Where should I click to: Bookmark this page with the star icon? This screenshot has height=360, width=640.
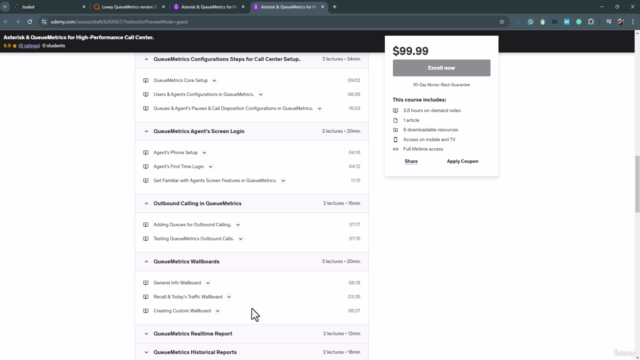click(502, 22)
